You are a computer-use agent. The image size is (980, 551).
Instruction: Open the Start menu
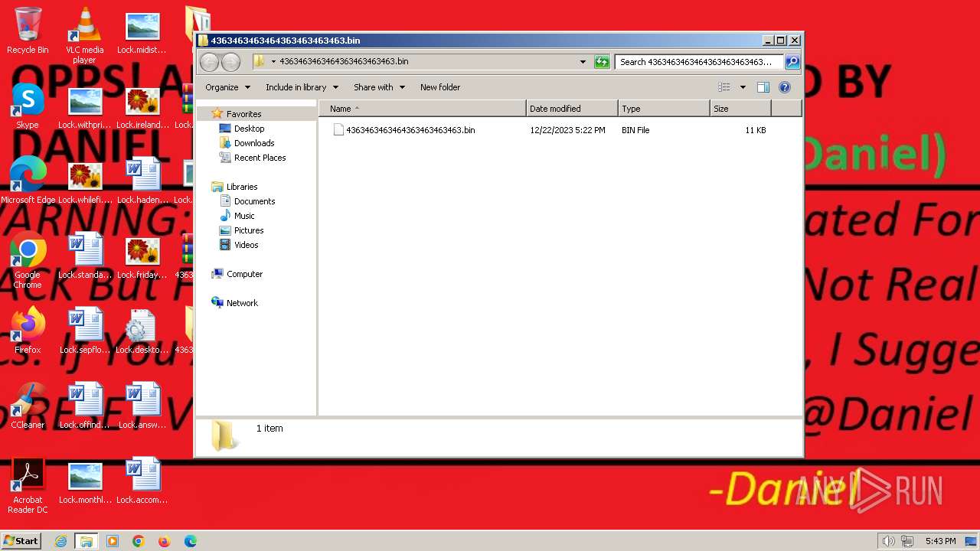pos(21,541)
